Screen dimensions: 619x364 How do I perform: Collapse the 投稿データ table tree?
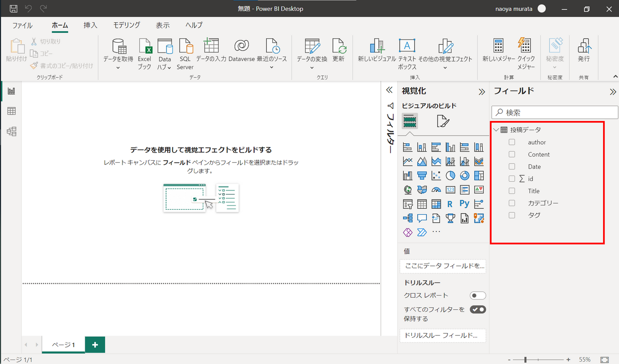click(496, 130)
